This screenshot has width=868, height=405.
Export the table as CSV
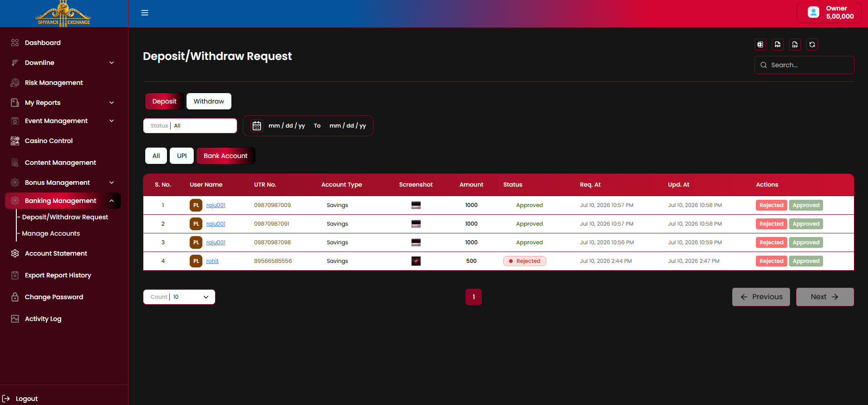795,44
